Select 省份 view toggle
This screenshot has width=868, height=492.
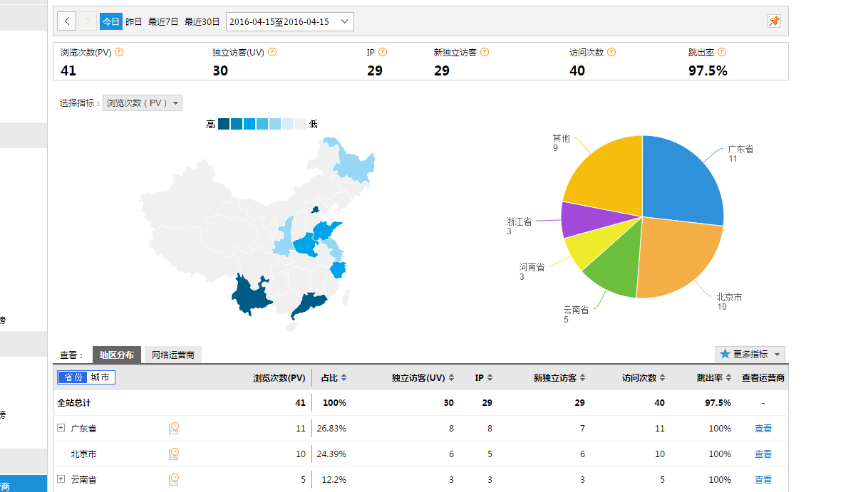[72, 377]
